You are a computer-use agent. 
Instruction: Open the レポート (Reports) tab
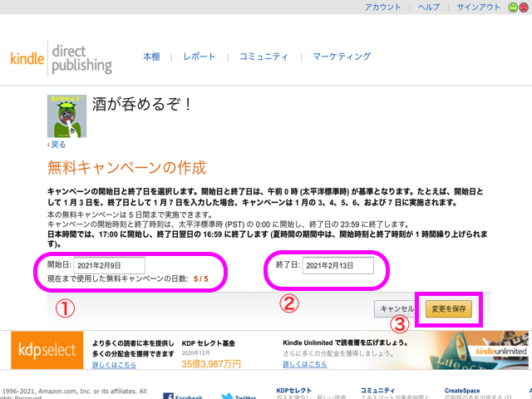(x=199, y=57)
